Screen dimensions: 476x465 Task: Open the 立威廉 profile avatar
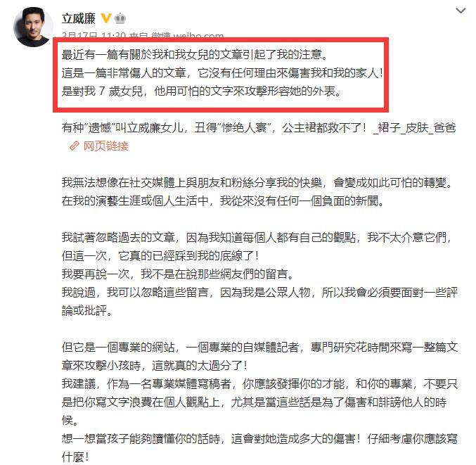[32, 27]
